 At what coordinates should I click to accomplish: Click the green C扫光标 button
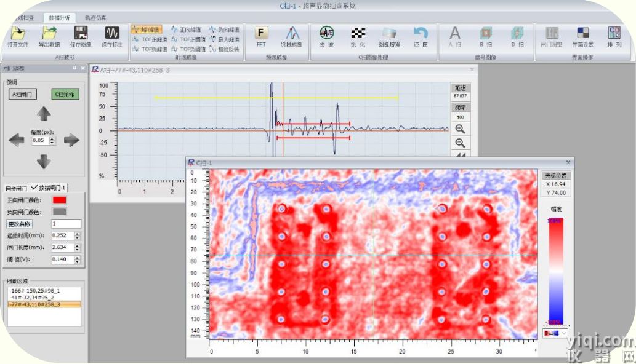click(x=65, y=94)
